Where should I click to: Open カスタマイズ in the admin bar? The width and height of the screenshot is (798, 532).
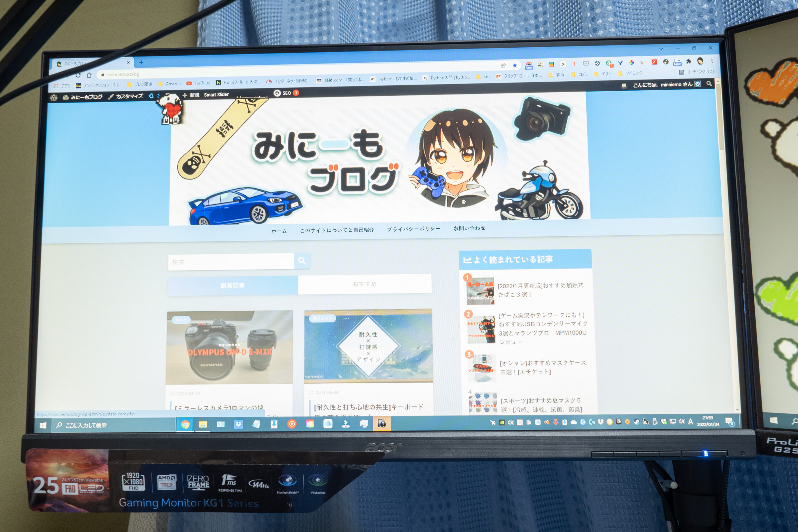126,97
